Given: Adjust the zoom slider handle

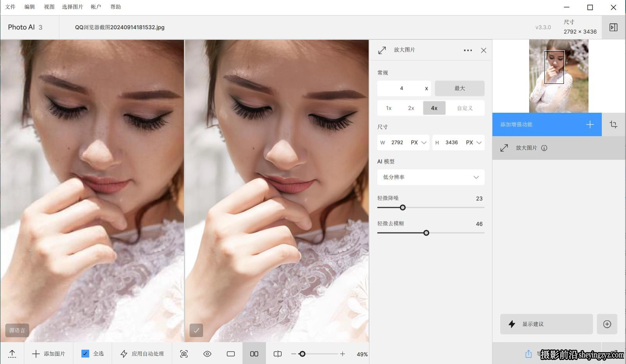Looking at the screenshot, I should click(x=302, y=354).
